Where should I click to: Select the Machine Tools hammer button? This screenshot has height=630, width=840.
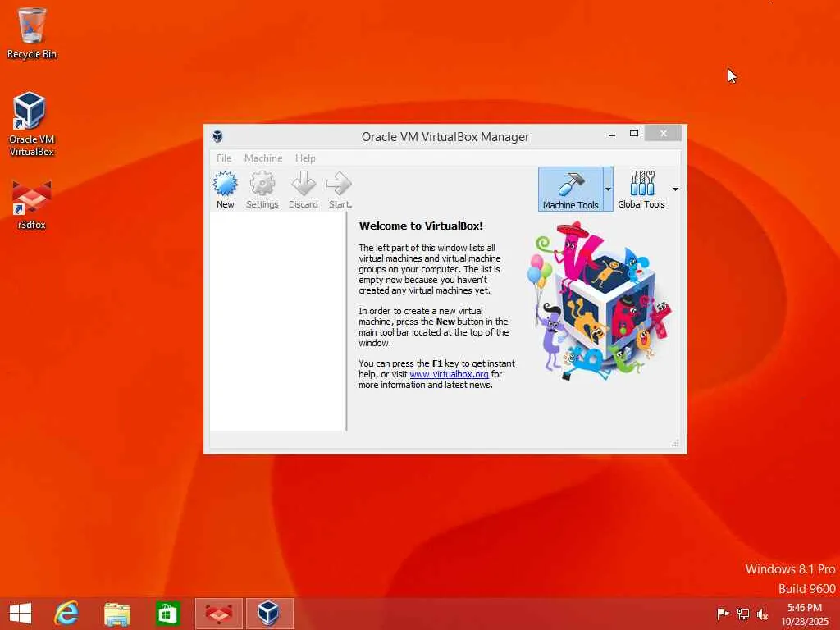tap(571, 189)
